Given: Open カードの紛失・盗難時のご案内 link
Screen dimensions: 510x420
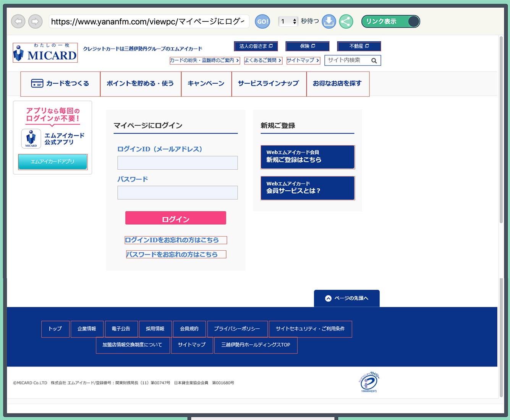Looking at the screenshot, I should click(205, 60).
